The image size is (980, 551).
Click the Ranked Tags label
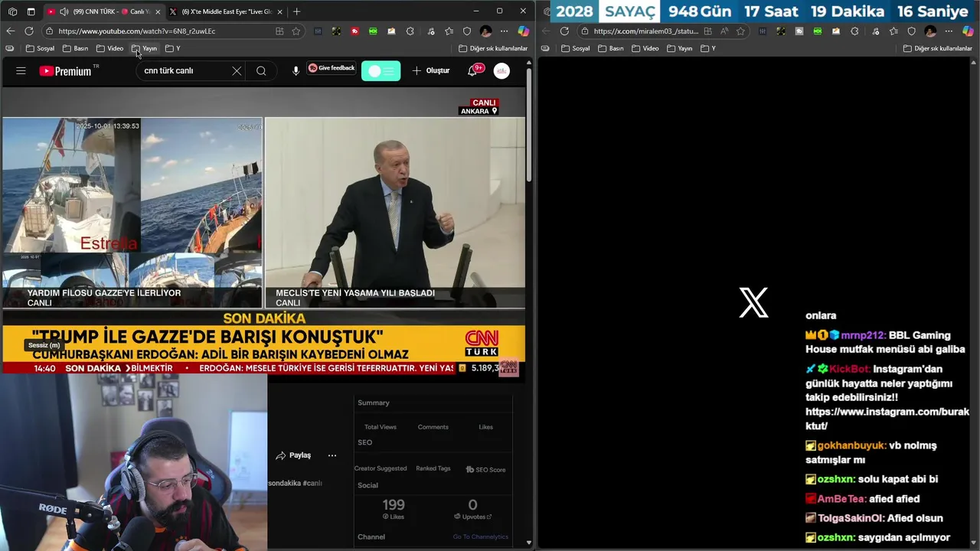[433, 468]
